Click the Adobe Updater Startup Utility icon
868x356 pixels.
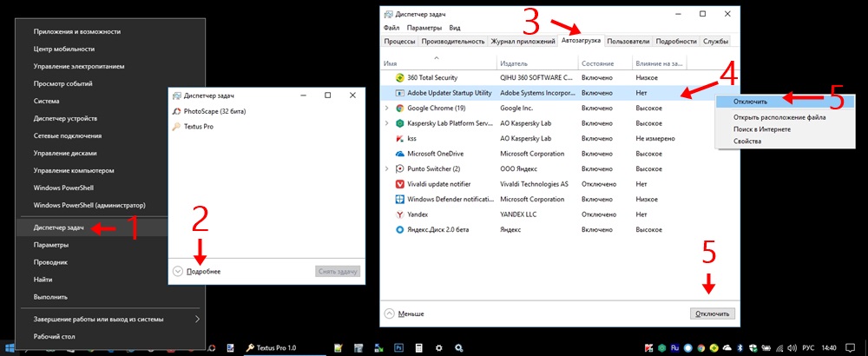click(399, 93)
